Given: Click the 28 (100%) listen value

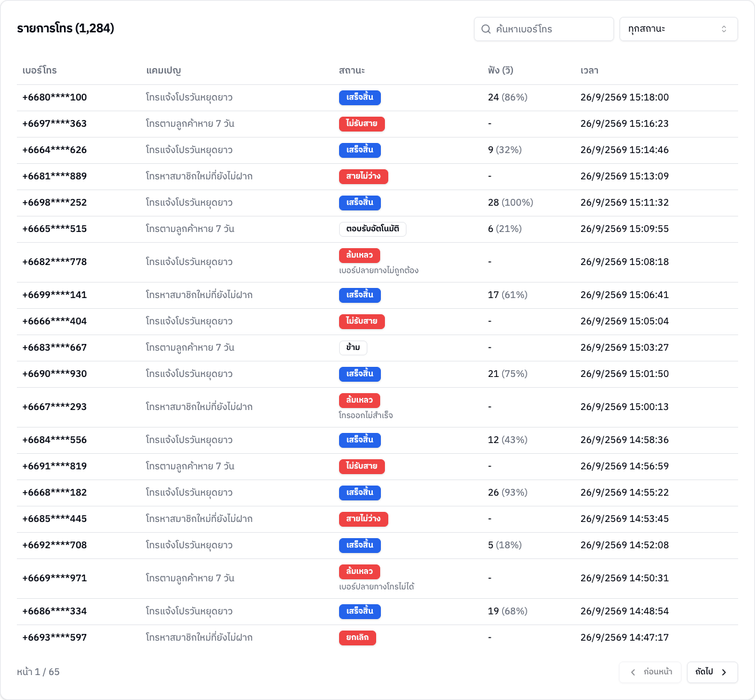Looking at the screenshot, I should click(x=510, y=203).
